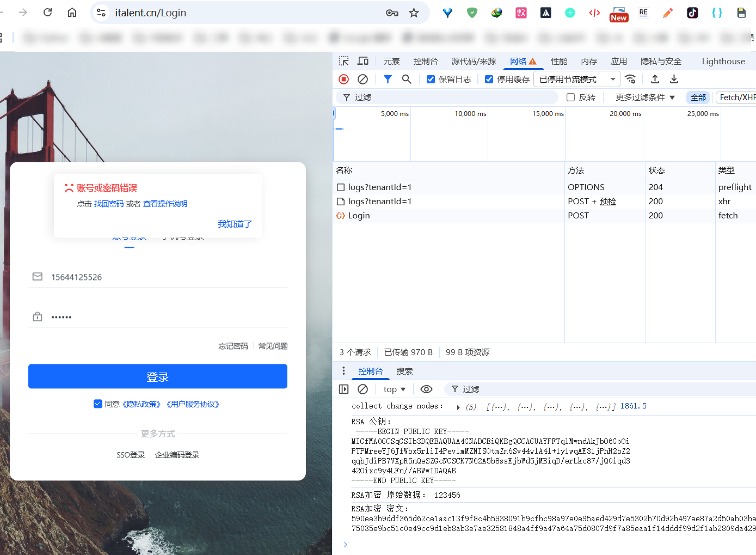Screen dimensions: 756x555
Task: Open the top JavaScript context dropdown
Action: 394,389
